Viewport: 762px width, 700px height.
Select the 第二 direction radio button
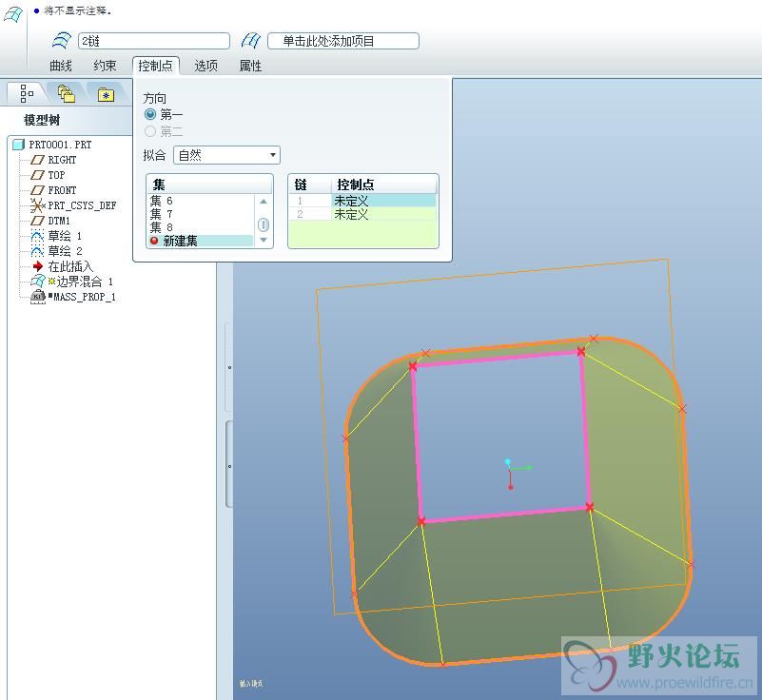[150, 131]
